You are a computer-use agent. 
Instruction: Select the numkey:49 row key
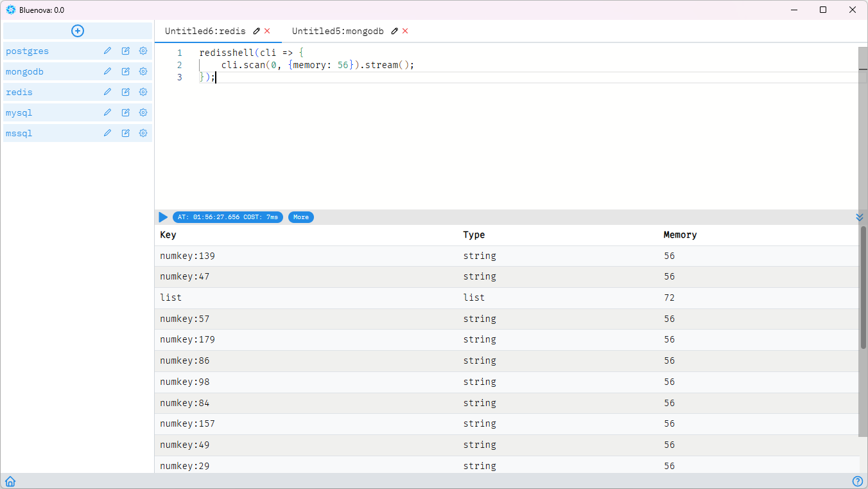[x=185, y=445]
